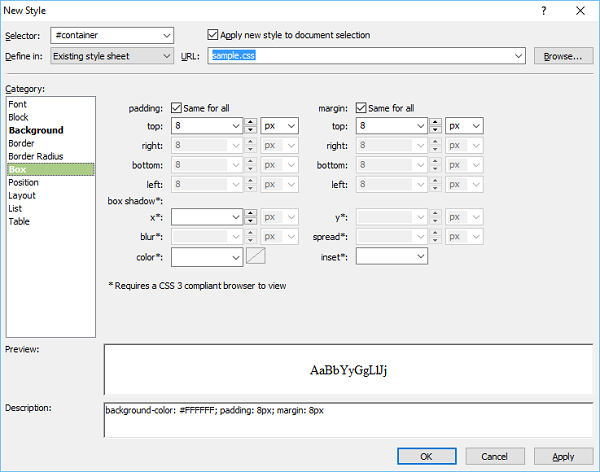
Task: Toggle margin Same for all checkbox
Action: [362, 108]
